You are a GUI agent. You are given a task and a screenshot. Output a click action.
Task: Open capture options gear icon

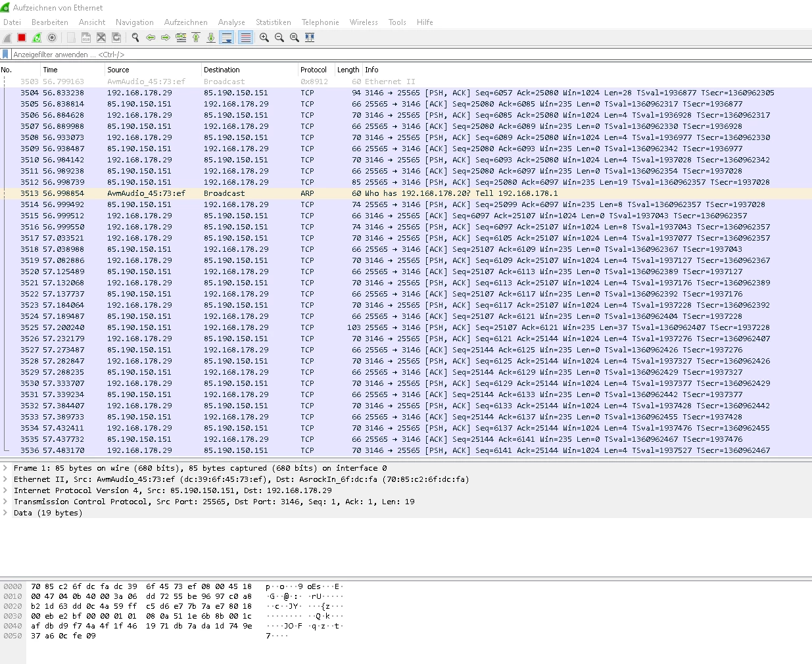coord(52,37)
